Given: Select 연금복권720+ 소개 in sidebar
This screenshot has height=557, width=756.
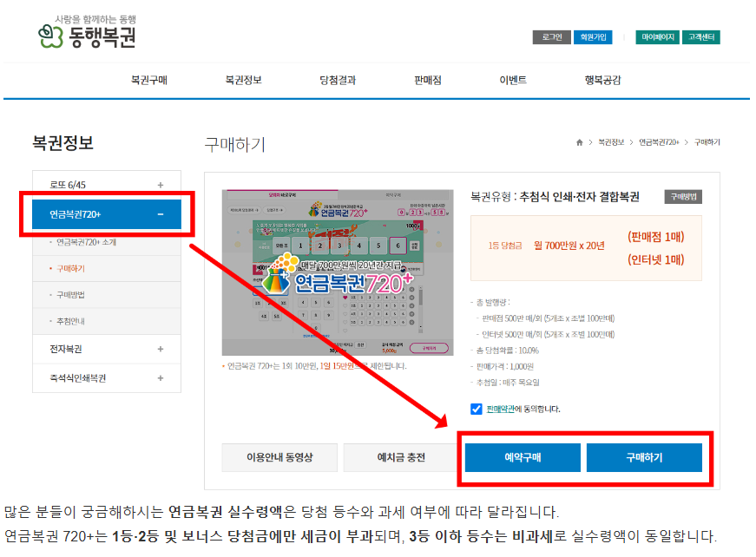Looking at the screenshot, I should tap(86, 242).
